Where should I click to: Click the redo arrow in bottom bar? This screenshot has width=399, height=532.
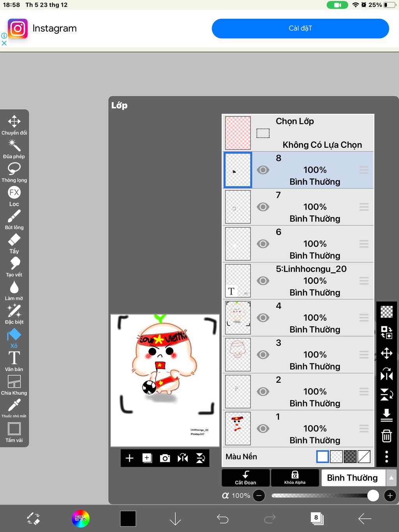(x=270, y=519)
